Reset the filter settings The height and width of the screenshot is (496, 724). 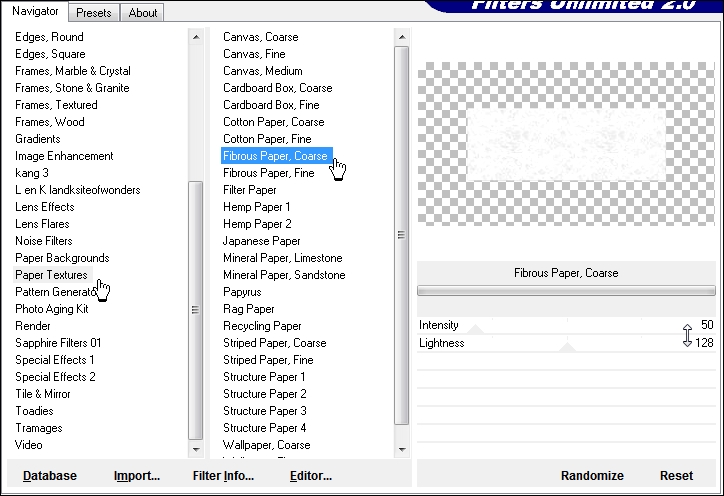coord(676,476)
